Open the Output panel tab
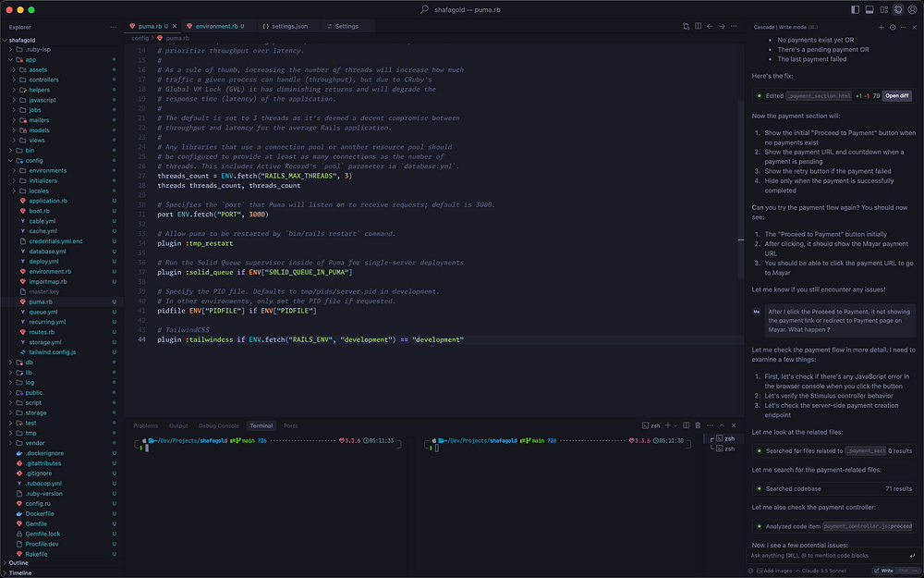 pyautogui.click(x=178, y=425)
